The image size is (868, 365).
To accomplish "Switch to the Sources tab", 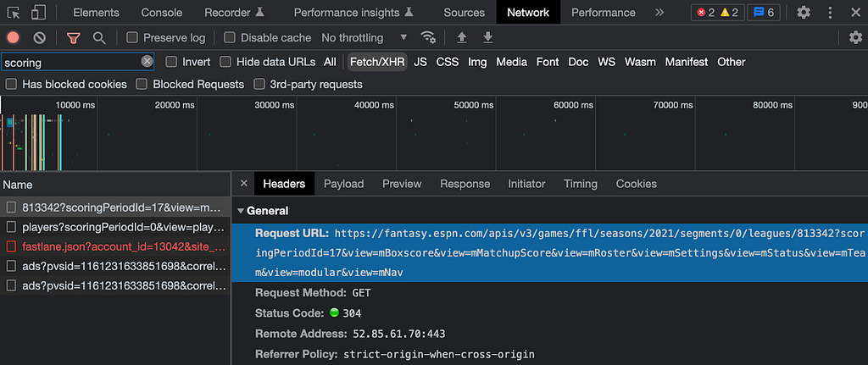I will (464, 12).
